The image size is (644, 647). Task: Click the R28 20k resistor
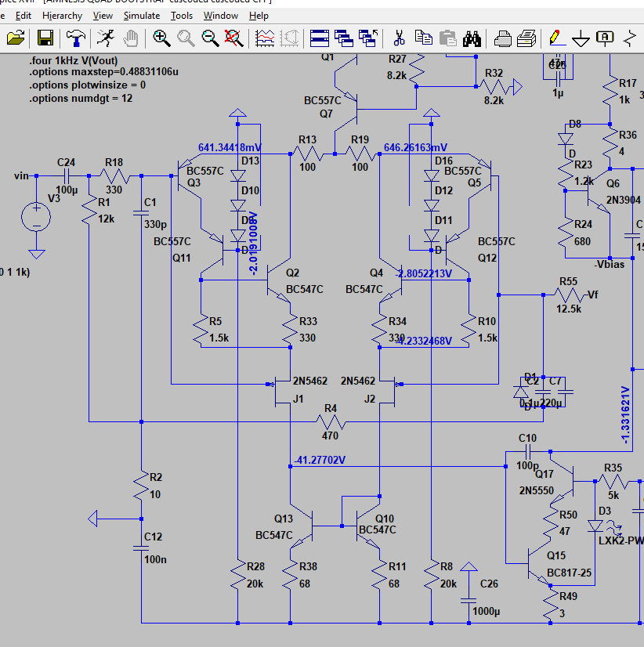click(238, 574)
